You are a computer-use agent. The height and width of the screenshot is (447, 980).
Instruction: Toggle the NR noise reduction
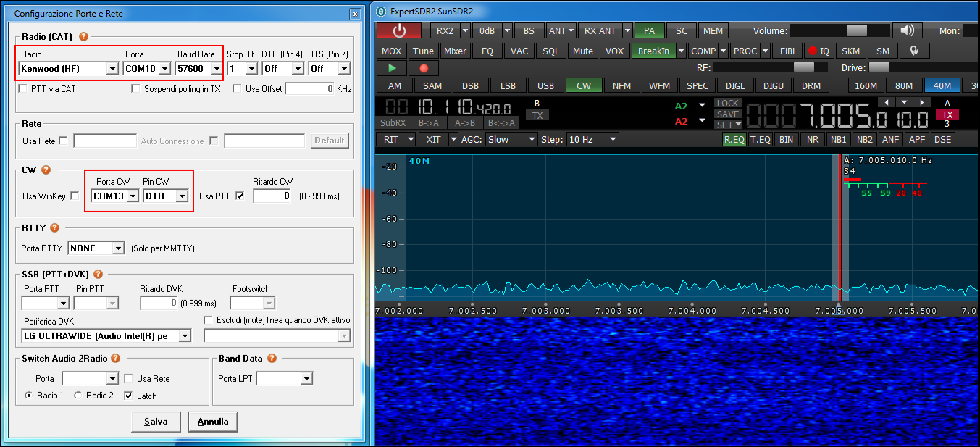click(x=813, y=139)
